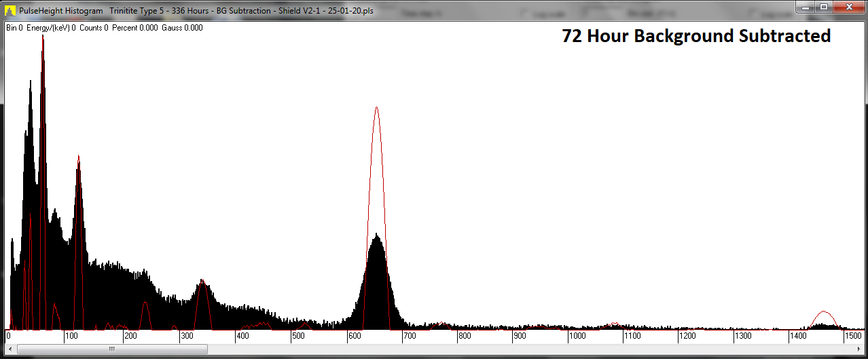This screenshot has height=359, width=868.
Task: Click the '200' energy axis label
Action: tap(130, 336)
